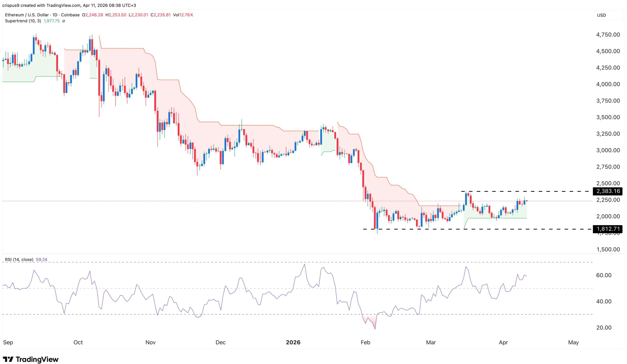
Task: Click the May label on time axis
Action: point(573,342)
